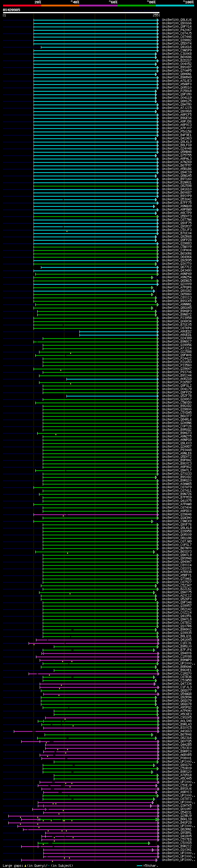Select hit label UniRef100_Q4T334
Viewport: 197px width, 868px height.
[177, 684]
